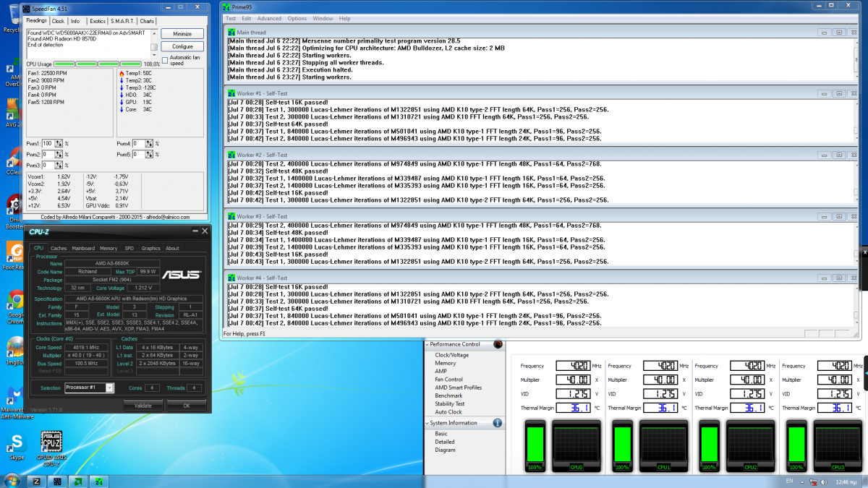The height and width of the screenshot is (488, 868).
Task: Open the Test menu in Prime95
Action: pos(231,18)
